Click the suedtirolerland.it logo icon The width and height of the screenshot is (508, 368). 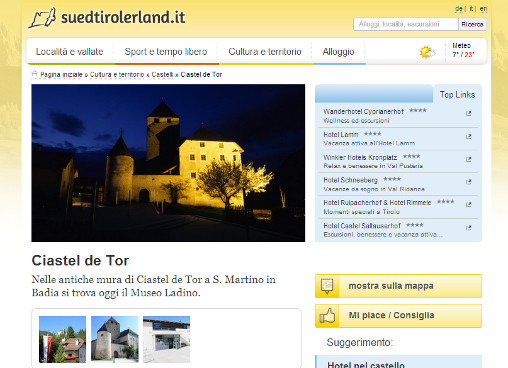(x=42, y=18)
